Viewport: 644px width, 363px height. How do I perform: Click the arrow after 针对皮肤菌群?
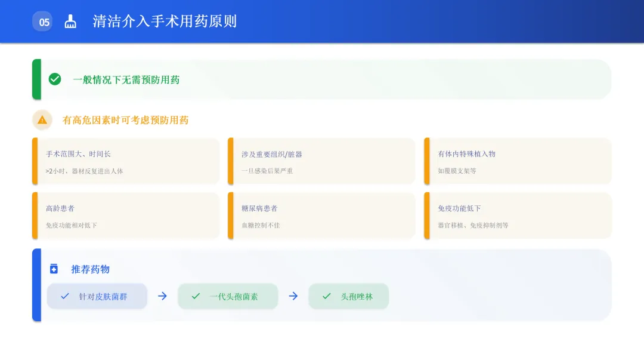click(163, 296)
